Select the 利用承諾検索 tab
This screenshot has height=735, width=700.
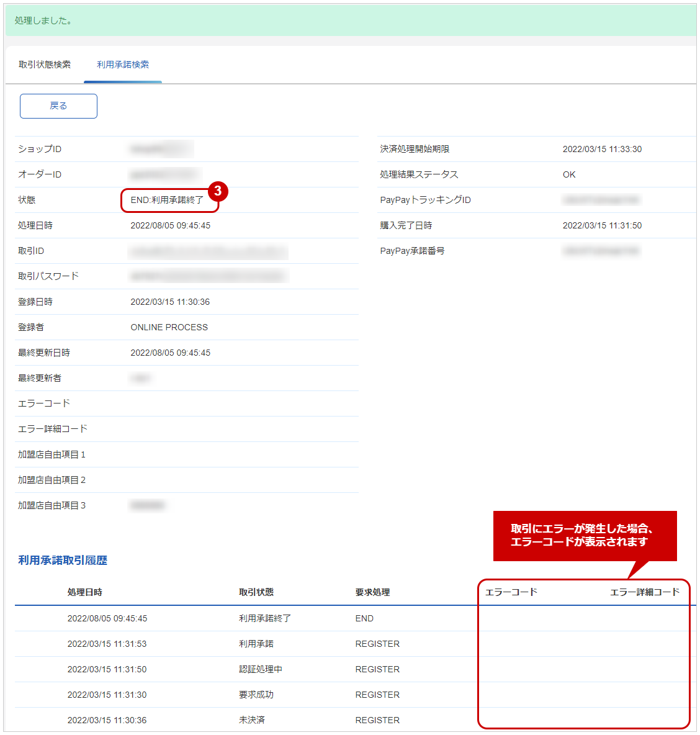coord(123,65)
